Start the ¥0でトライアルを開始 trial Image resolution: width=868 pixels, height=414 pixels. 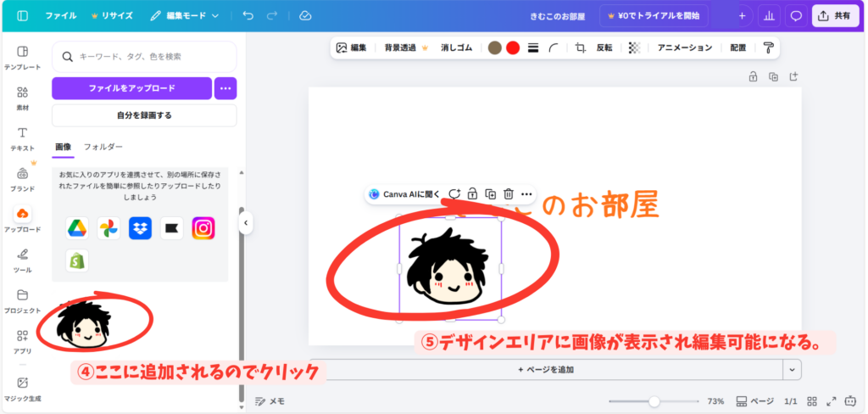654,15
